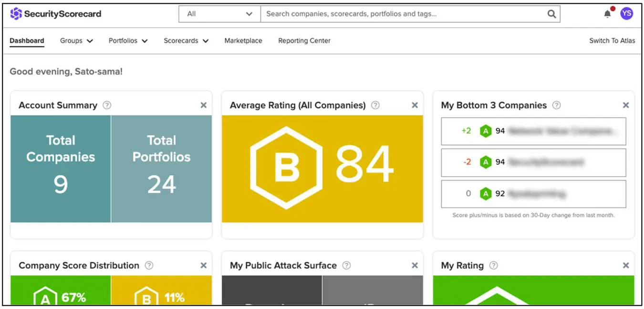Click the A grade badge beside -2
This screenshot has width=644, height=309.
485,162
